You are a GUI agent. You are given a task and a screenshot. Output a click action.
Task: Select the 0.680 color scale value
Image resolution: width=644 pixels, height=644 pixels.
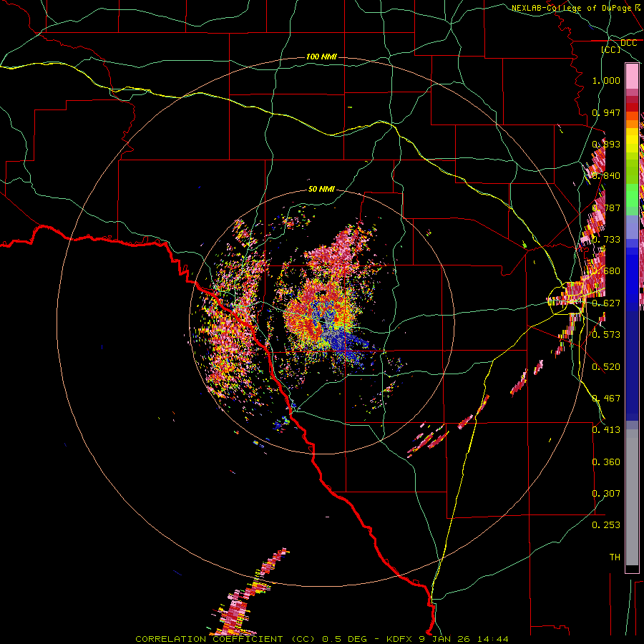(606, 271)
